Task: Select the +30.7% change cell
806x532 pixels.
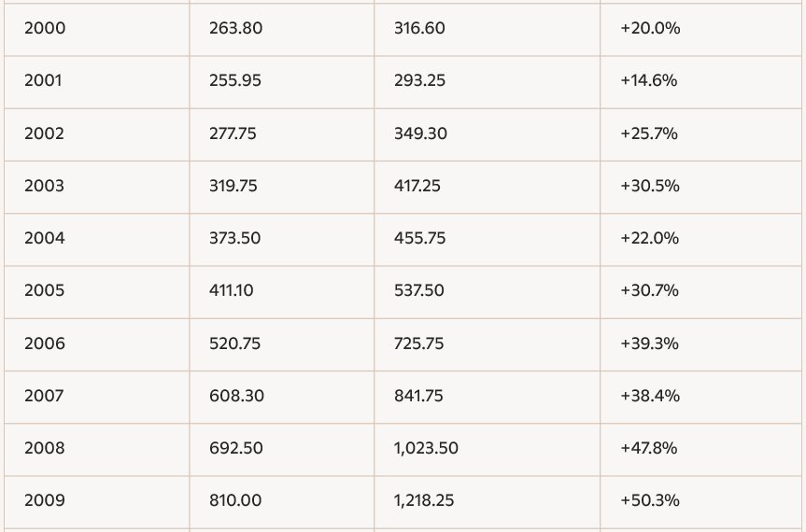Action: coord(649,290)
